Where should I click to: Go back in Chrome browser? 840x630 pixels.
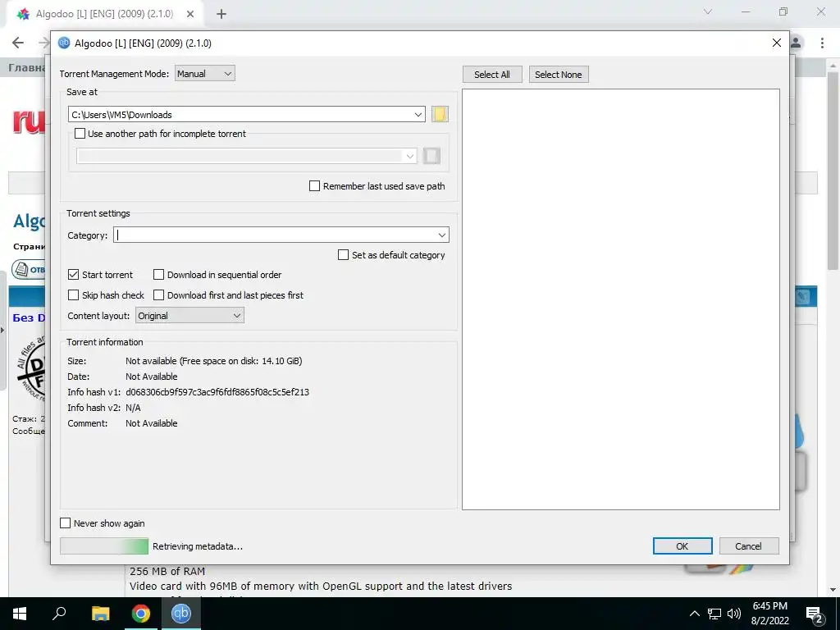click(x=18, y=43)
